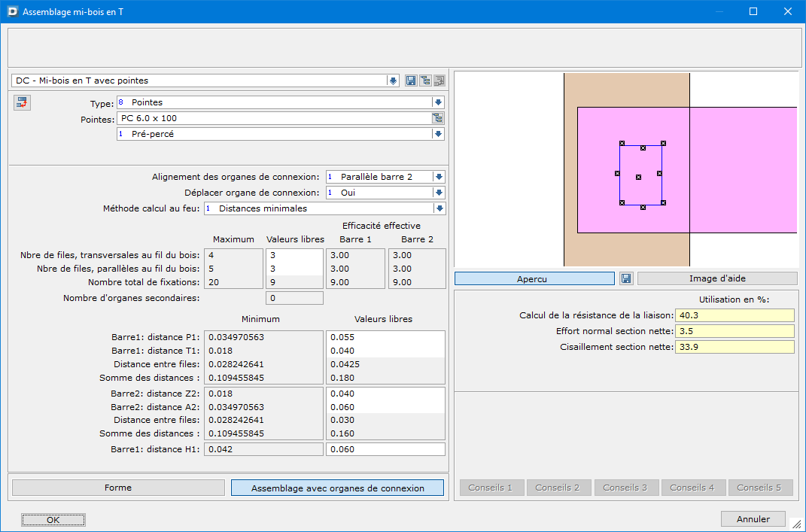Click the app icon in title bar
The height and width of the screenshot is (532, 806).
coord(12,12)
